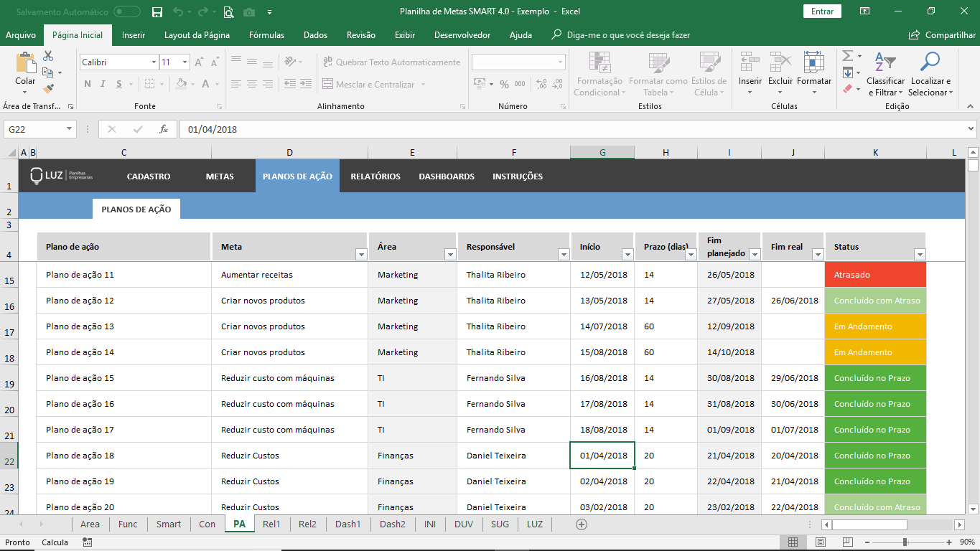Click the DASHBOARDS navigation button
The width and height of the screenshot is (980, 551).
[x=447, y=176]
